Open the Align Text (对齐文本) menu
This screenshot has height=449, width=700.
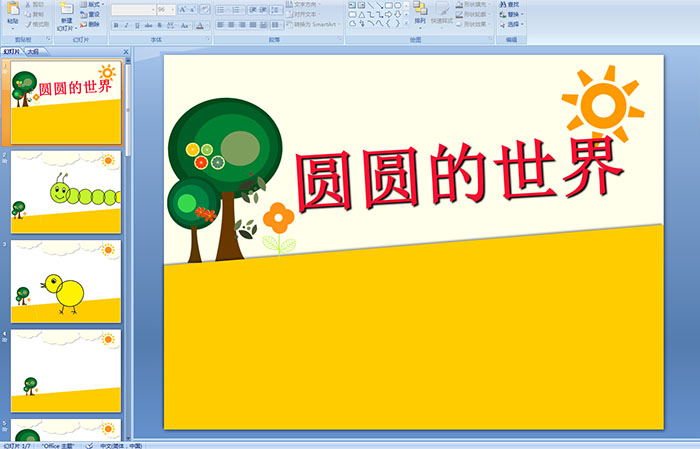coord(304,14)
